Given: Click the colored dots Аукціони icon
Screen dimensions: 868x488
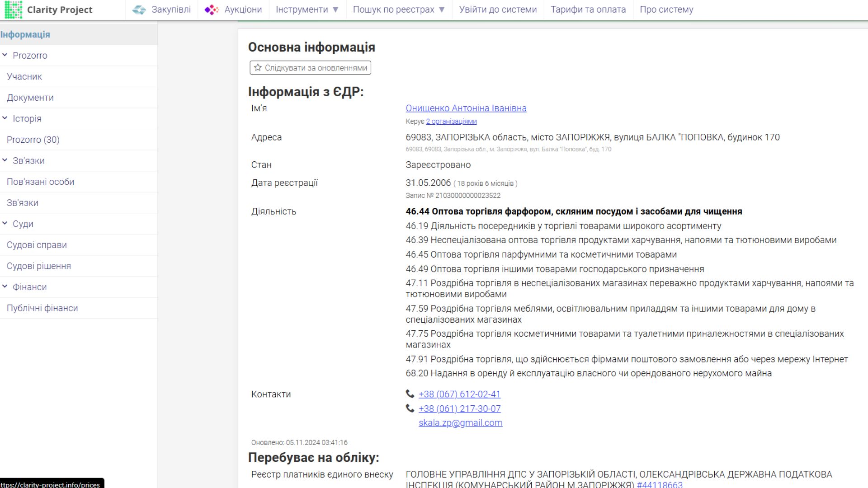Looking at the screenshot, I should coord(211,9).
